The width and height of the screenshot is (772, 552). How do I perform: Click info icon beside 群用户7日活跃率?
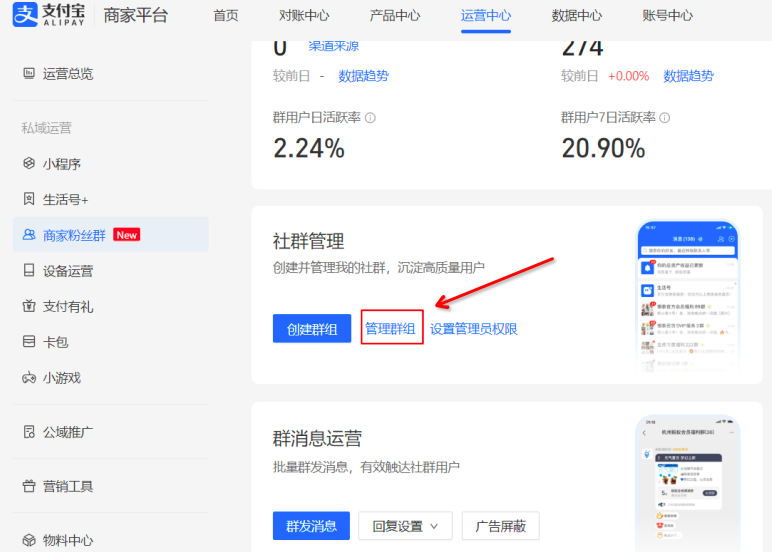tap(664, 118)
